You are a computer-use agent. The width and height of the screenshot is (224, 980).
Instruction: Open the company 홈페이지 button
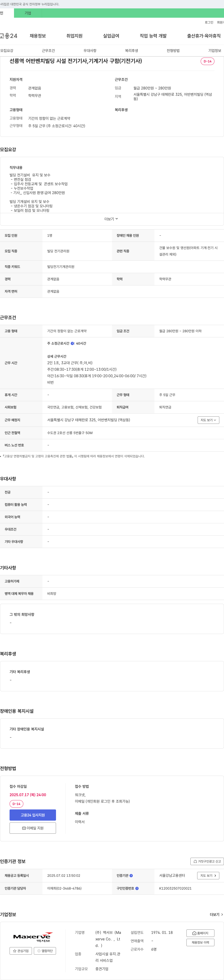pos(200,933)
